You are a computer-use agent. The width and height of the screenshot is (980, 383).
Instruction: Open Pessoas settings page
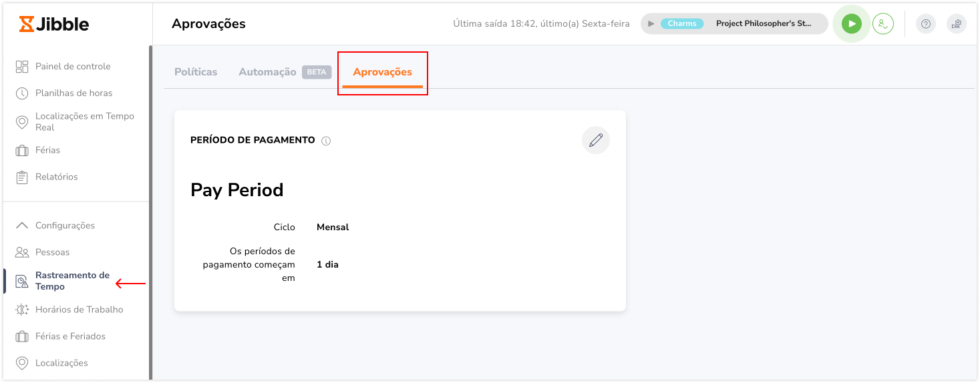tap(52, 252)
